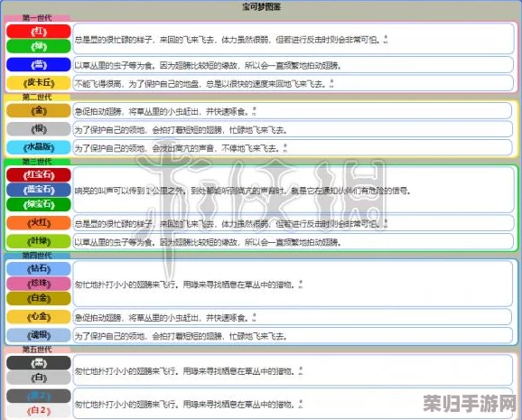Click the 《金》 version label
Image resolution: width=522 pixels, height=420 pixels.
click(39, 110)
